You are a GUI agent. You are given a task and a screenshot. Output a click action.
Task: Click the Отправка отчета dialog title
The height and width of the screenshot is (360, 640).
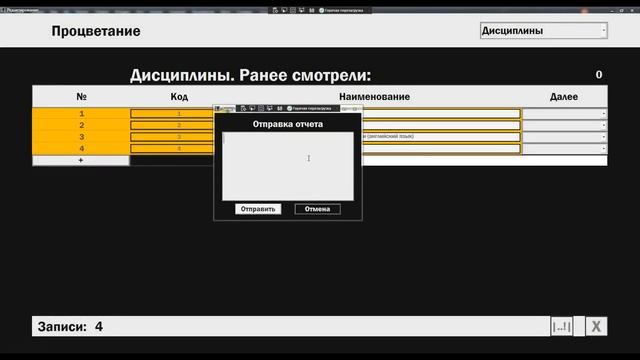pyautogui.click(x=288, y=124)
